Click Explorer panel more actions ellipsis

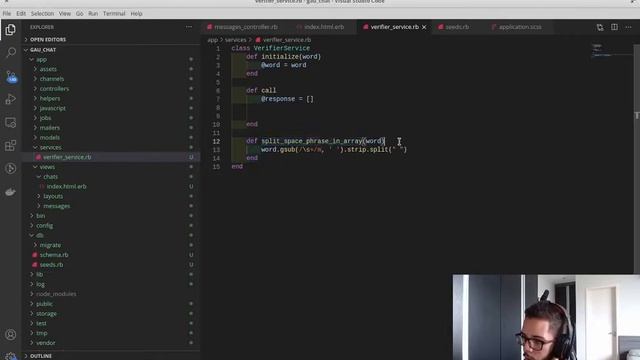click(x=189, y=27)
